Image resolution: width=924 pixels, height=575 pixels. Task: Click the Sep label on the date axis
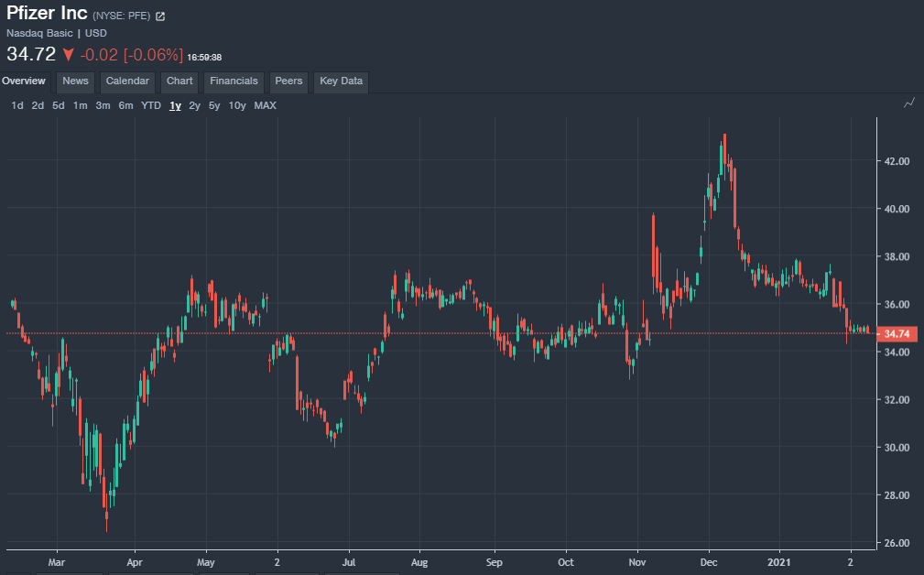pyautogui.click(x=495, y=562)
